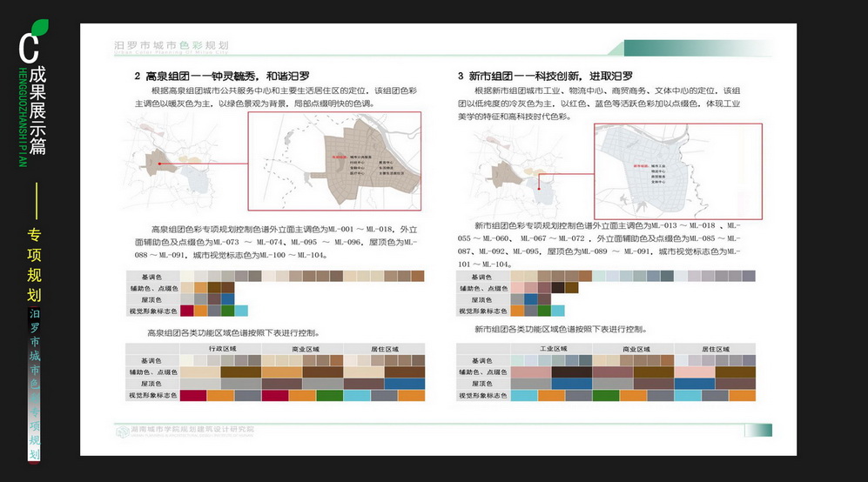Click the footer institute logo emblem
Viewport: 868px width, 482px height.
(123, 431)
